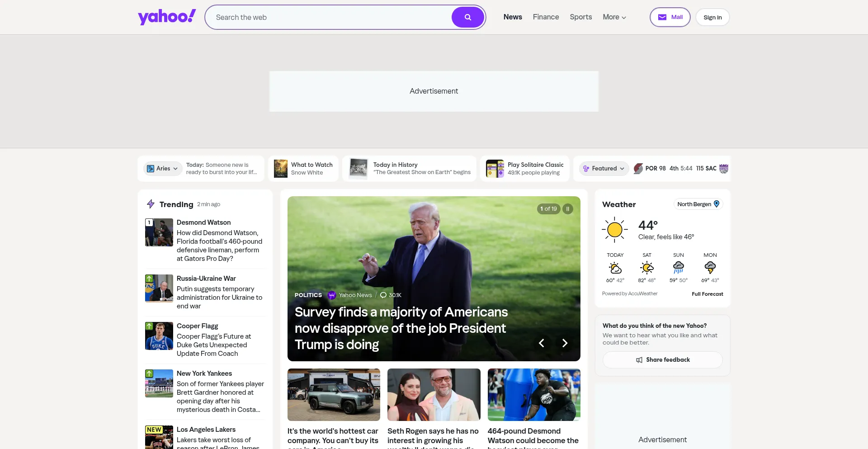Screen dimensions: 868x449
Task: Click the Mail envelope icon
Action: [662, 17]
